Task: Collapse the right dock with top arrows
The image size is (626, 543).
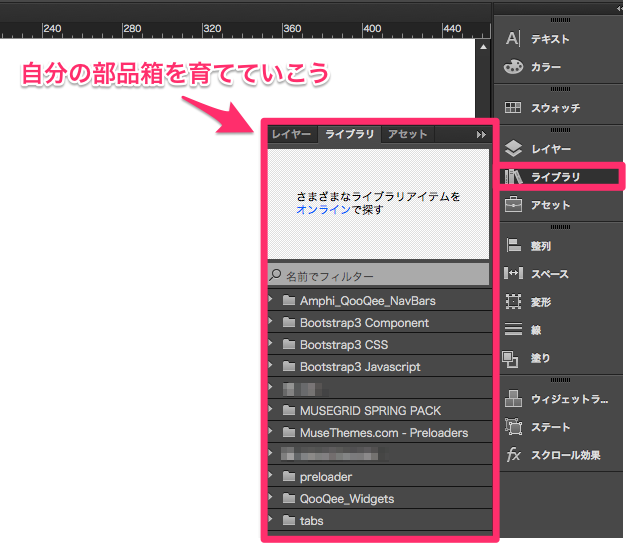Action: tap(620, 8)
